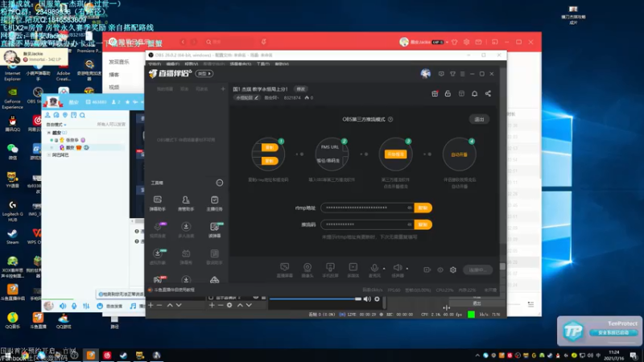
Task: Click the Steam icon on the taskbar
Action: pyautogui.click(x=123, y=355)
